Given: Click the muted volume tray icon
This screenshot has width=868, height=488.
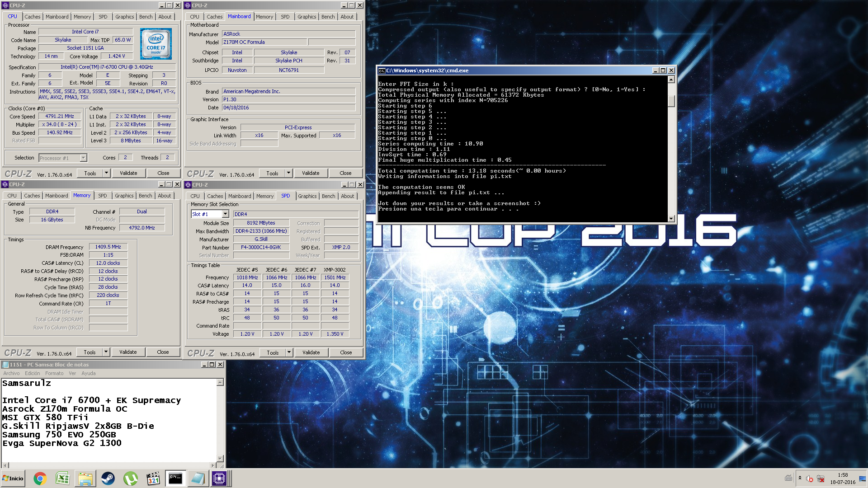Looking at the screenshot, I should (810, 479).
